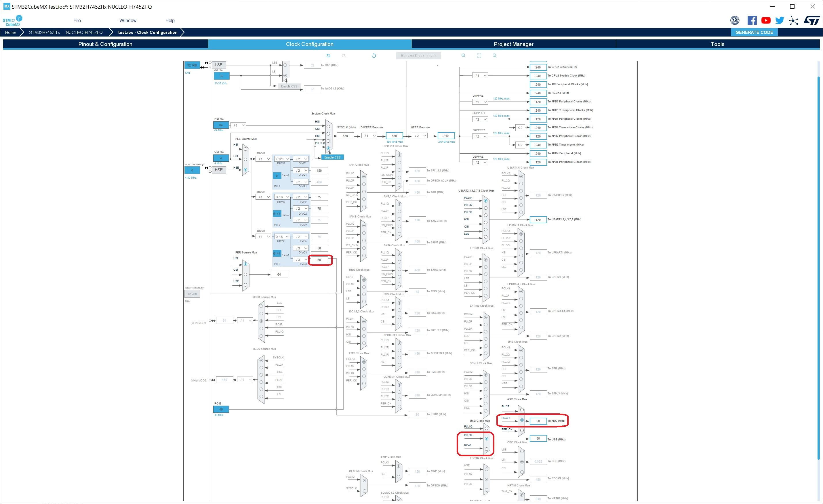Click the LSE oscillator block
Screen dimensions: 823x504
coord(219,65)
